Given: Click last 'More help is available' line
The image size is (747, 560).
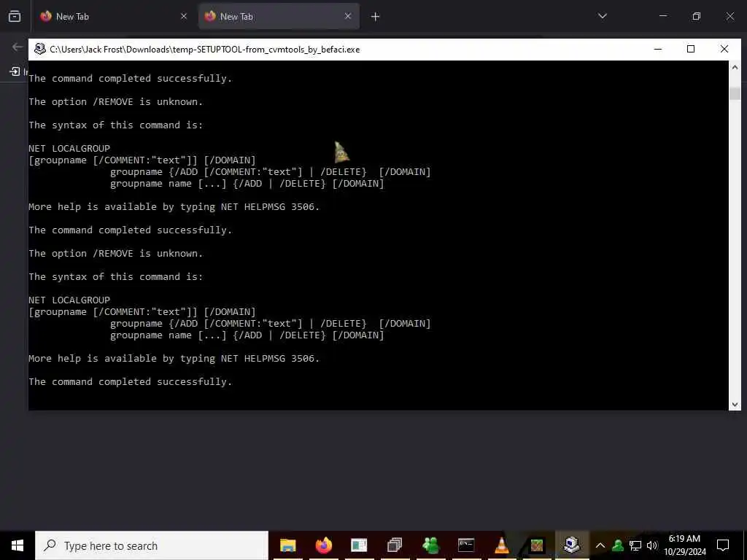Looking at the screenshot, I should pyautogui.click(x=174, y=358).
